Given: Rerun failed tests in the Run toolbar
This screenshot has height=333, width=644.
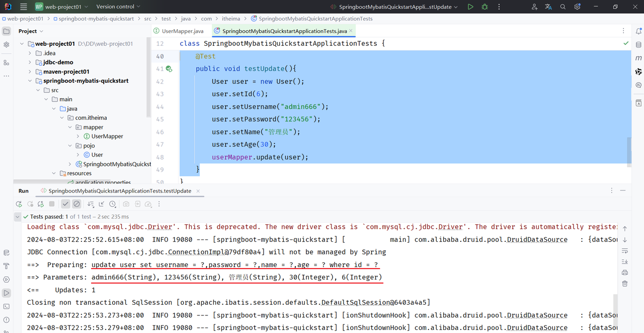Looking at the screenshot, I should coord(30,204).
